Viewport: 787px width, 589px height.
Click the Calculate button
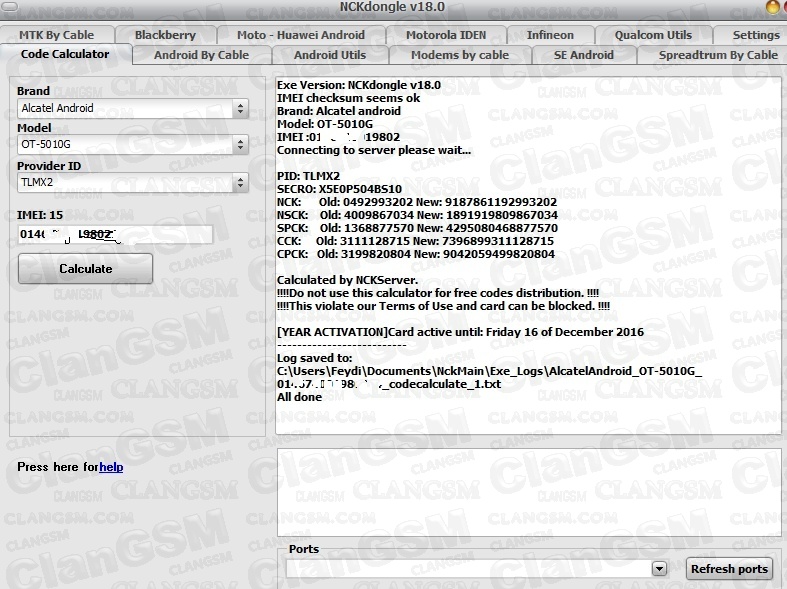point(85,269)
